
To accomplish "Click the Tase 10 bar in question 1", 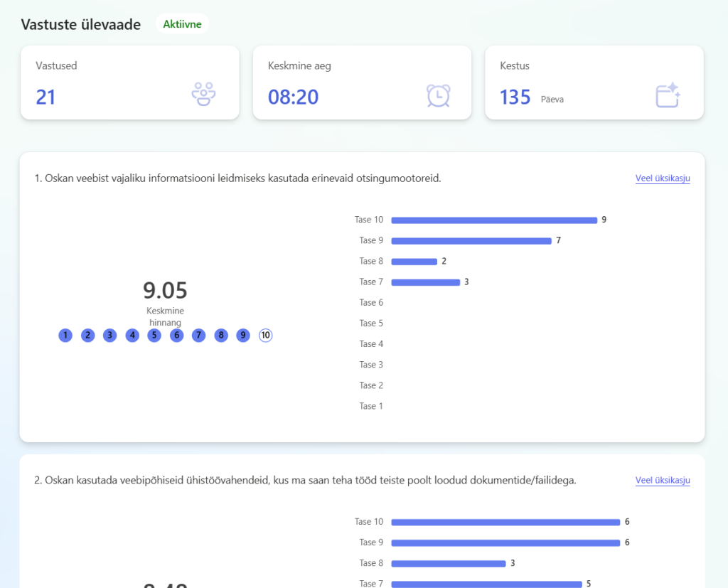I will 493,220.
